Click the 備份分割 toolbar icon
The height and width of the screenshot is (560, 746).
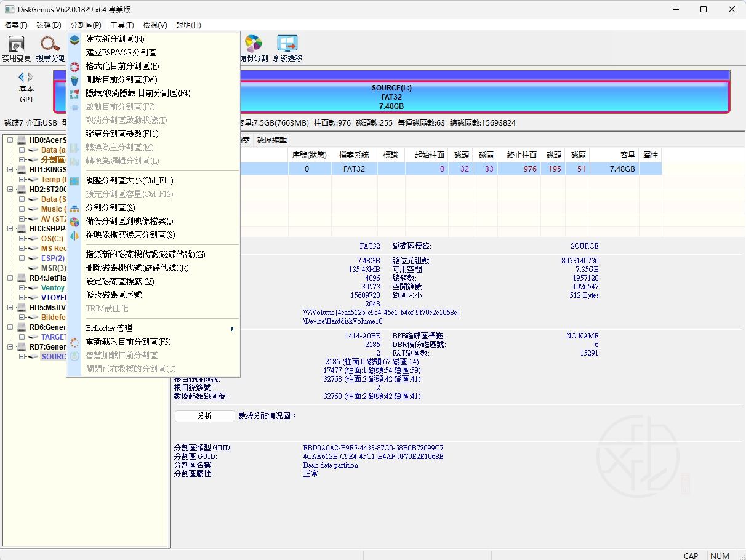click(253, 44)
